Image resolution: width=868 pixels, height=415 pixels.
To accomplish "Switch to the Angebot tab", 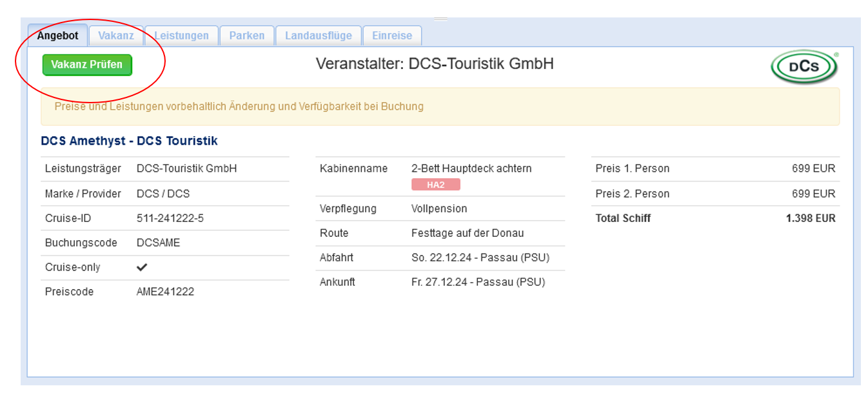I will (57, 35).
